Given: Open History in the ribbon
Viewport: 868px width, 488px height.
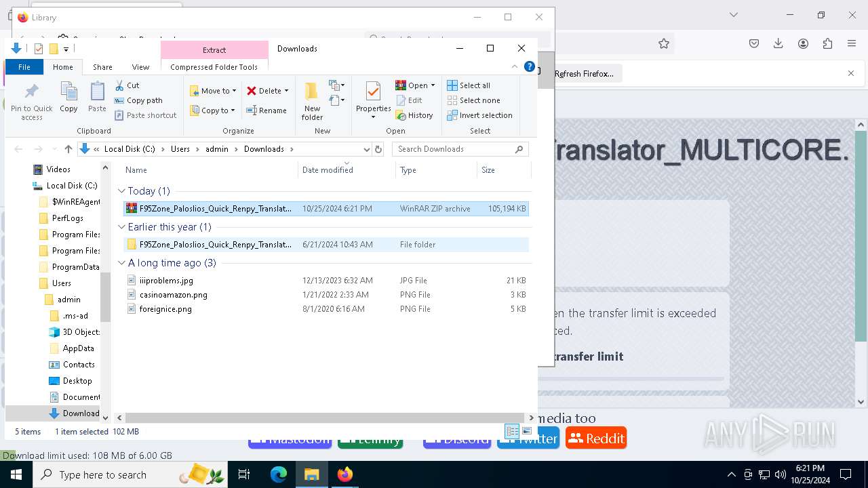Looking at the screenshot, I should pyautogui.click(x=414, y=115).
